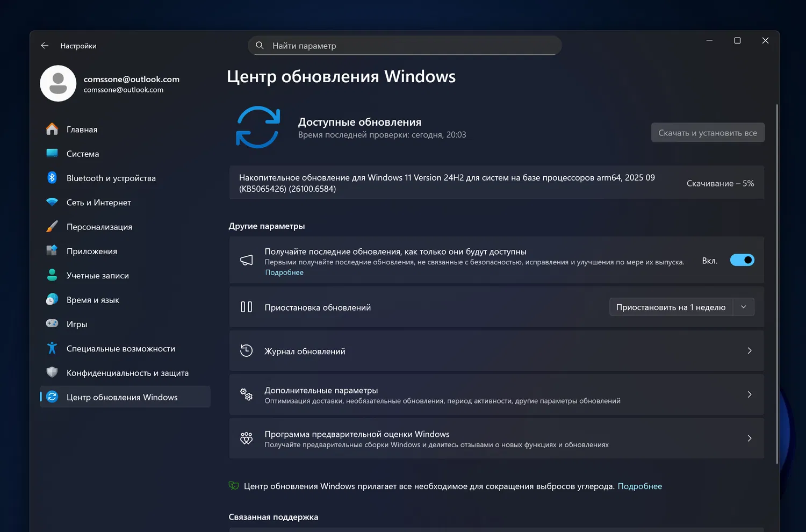Click the green leaf carbon emissions icon
The image size is (806, 532).
[x=234, y=486]
